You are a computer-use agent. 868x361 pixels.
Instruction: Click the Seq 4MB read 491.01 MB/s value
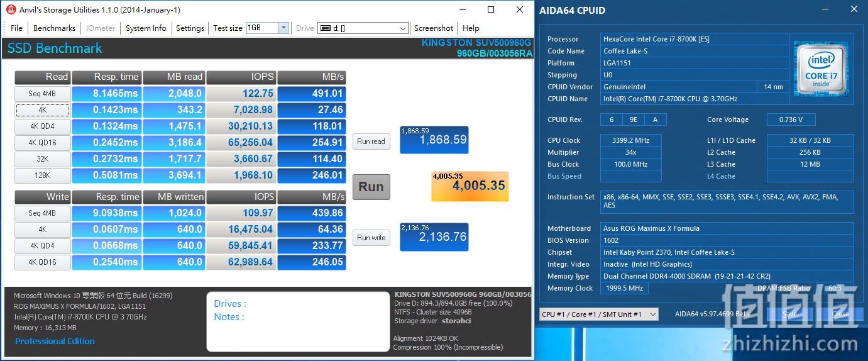(x=312, y=94)
